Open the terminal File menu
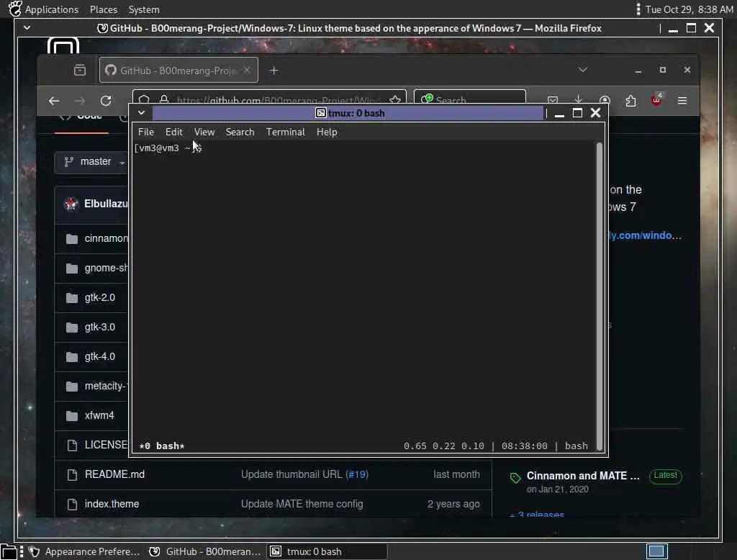Viewport: 737px width, 560px height. pos(145,132)
